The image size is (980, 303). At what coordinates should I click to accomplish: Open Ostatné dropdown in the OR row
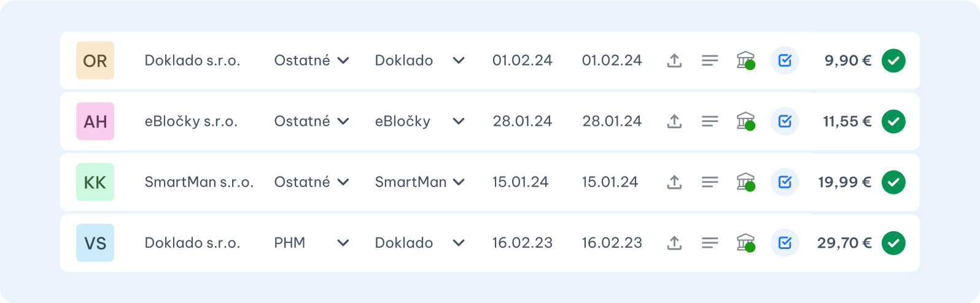[311, 61]
